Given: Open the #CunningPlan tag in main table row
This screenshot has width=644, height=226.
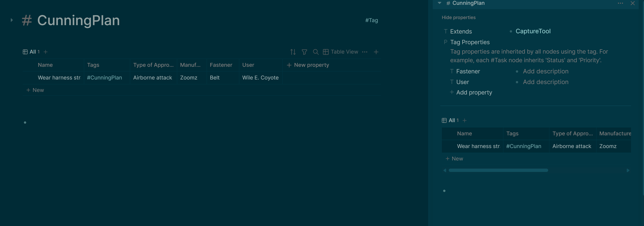Looking at the screenshot, I should coord(104,78).
